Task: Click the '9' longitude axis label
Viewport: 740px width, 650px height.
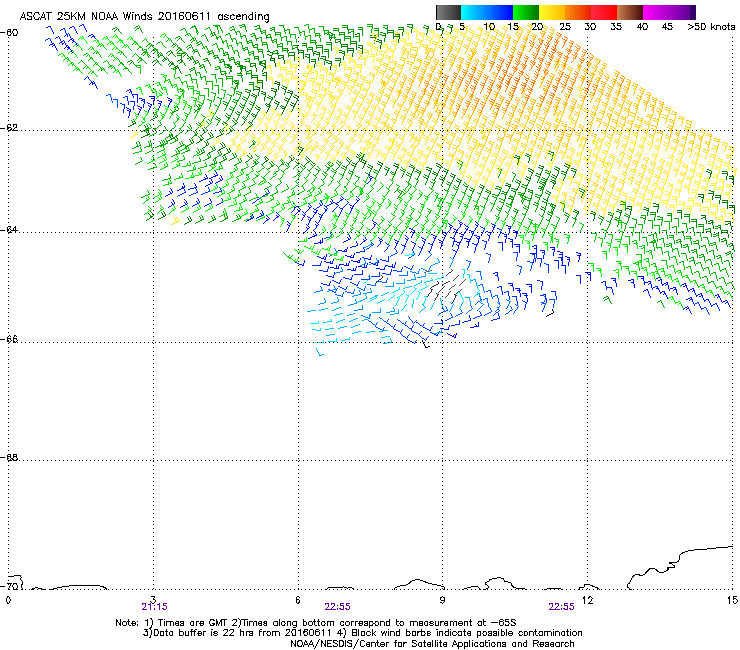Action: coord(442,600)
